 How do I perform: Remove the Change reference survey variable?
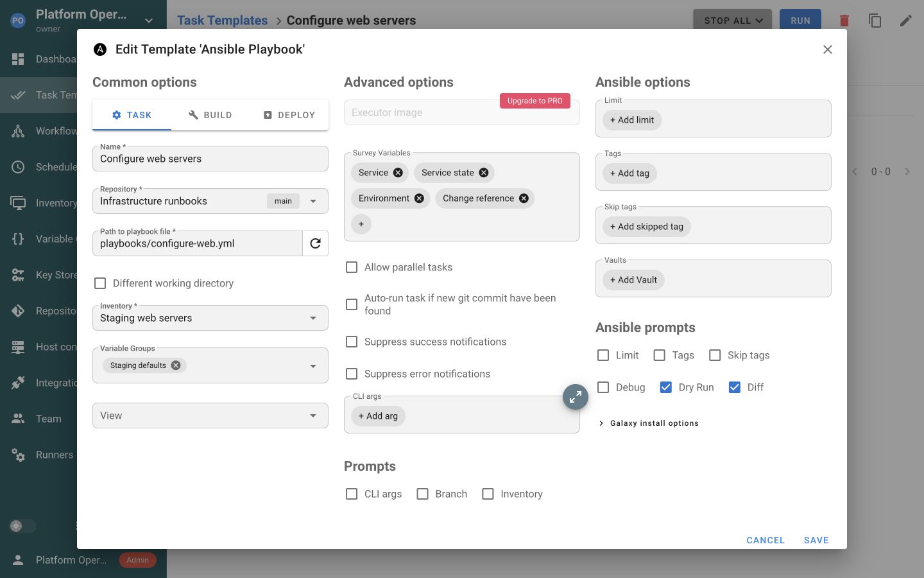(x=524, y=198)
